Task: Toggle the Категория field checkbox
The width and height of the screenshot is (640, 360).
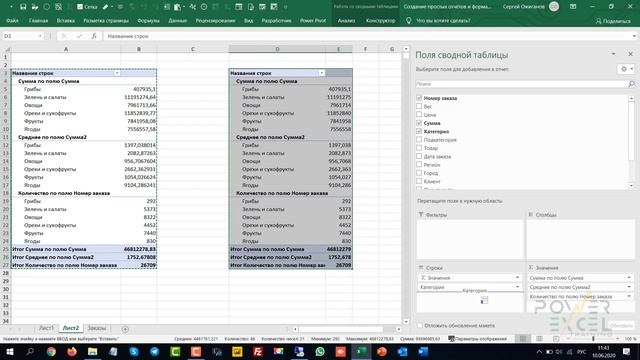Action: 419,131
